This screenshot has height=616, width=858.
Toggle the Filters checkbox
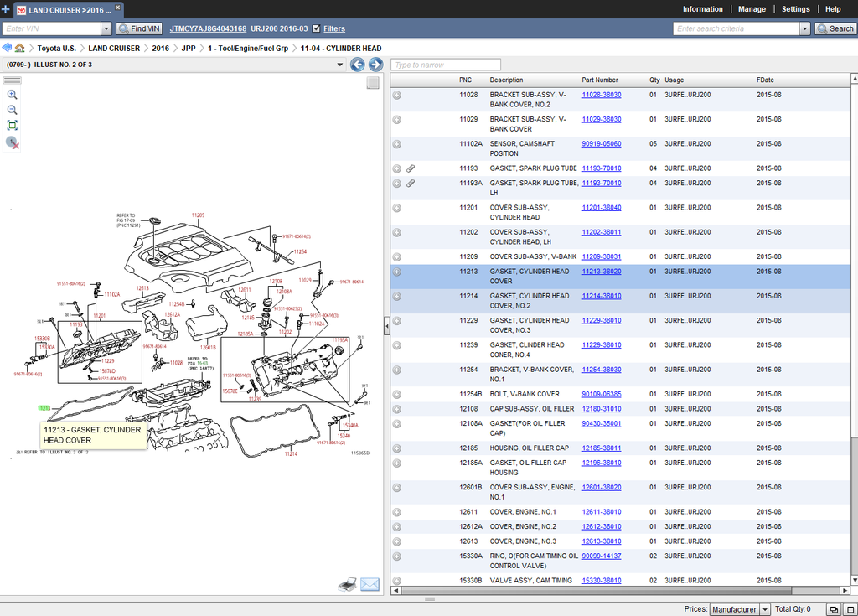pos(316,28)
